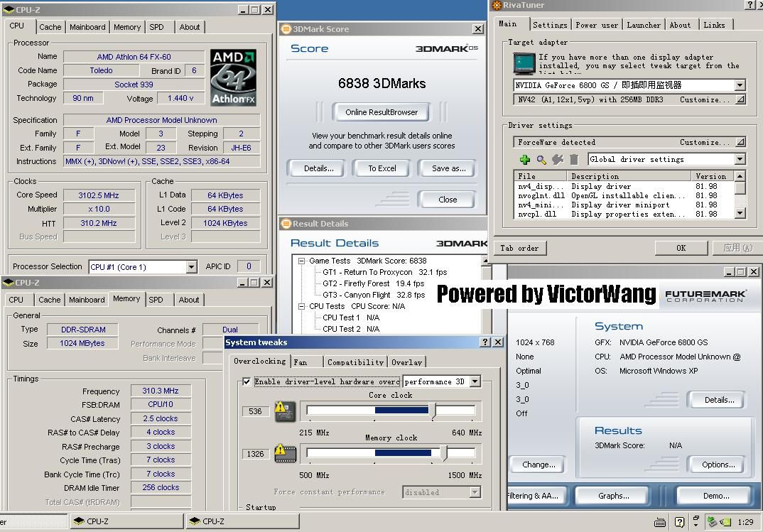Click the Options... button in 3DMark Results
Image resolution: width=763 pixels, height=532 pixels.
tap(718, 465)
